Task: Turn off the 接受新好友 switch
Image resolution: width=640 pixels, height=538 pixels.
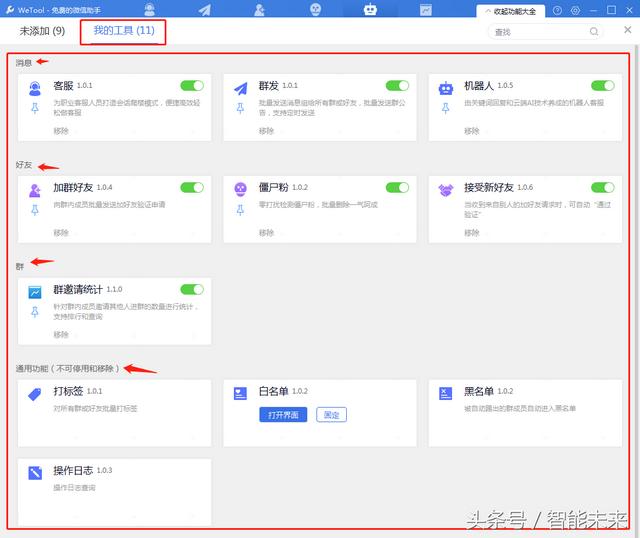Action: point(603,187)
